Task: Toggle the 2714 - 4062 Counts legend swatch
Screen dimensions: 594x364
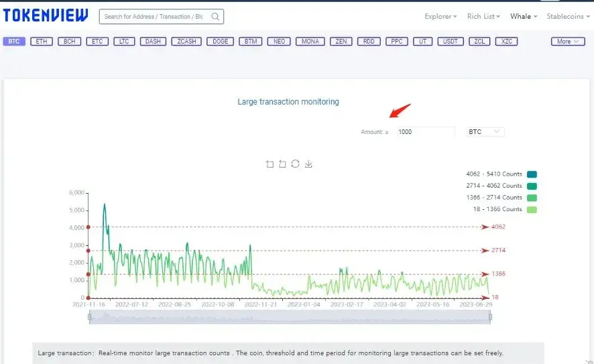Action: (x=532, y=186)
